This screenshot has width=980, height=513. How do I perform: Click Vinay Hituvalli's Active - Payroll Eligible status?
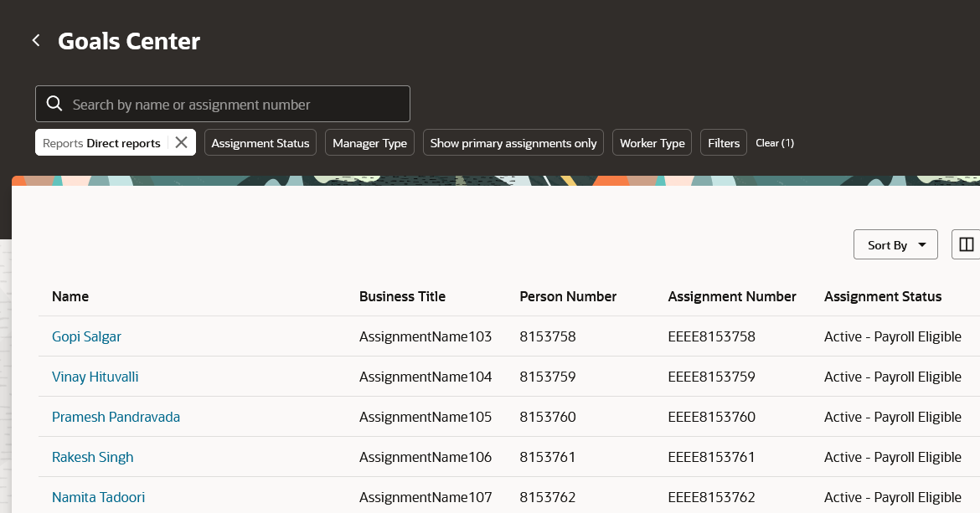pos(893,377)
